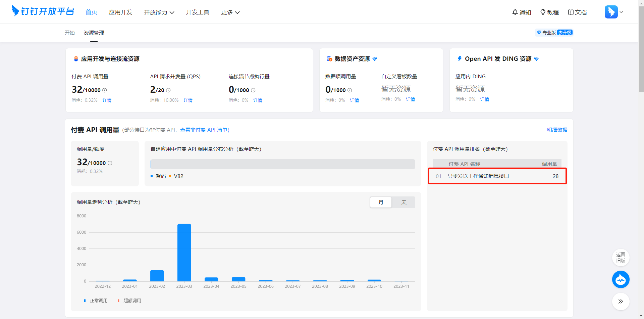Click the DingTalk Open Platform logo
Image resolution: width=644 pixels, height=319 pixels.
pyautogui.click(x=43, y=11)
